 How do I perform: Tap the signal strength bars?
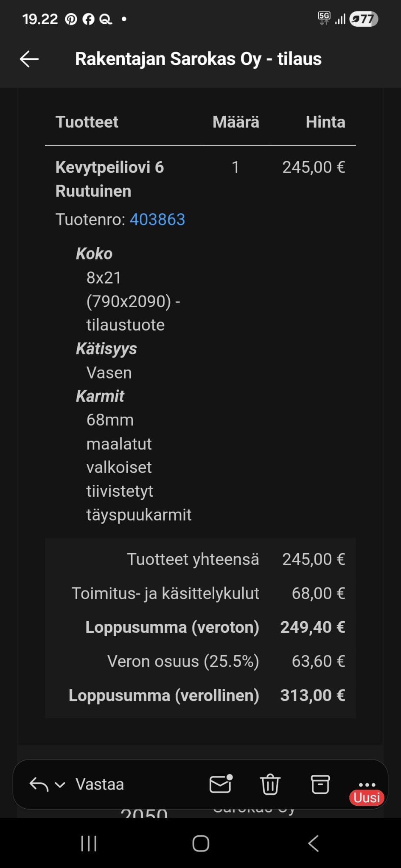[340, 19]
